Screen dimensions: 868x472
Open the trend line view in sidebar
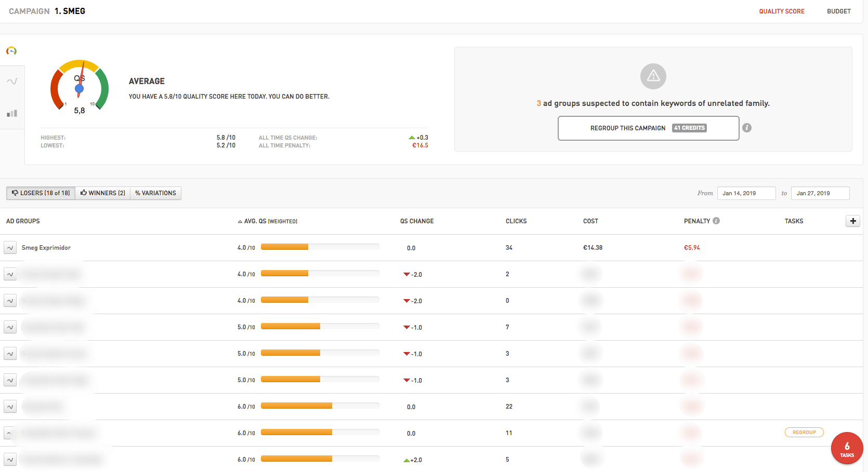click(x=12, y=81)
